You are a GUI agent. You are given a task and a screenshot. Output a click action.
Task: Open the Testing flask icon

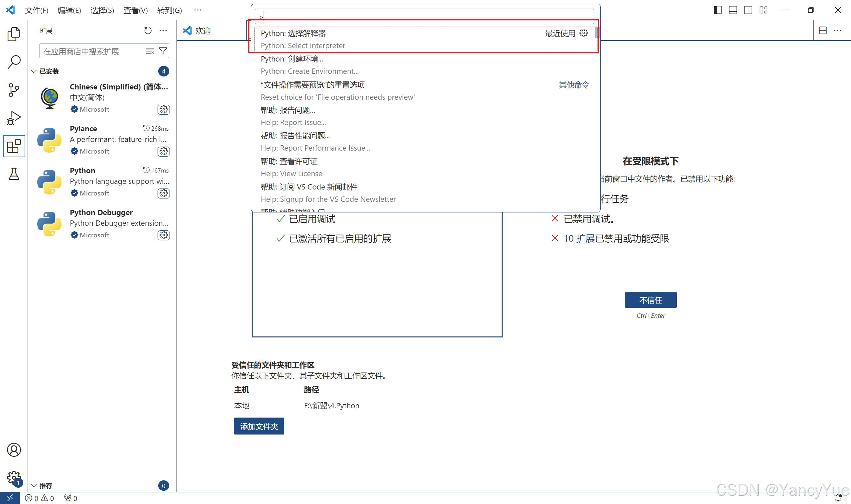14,174
